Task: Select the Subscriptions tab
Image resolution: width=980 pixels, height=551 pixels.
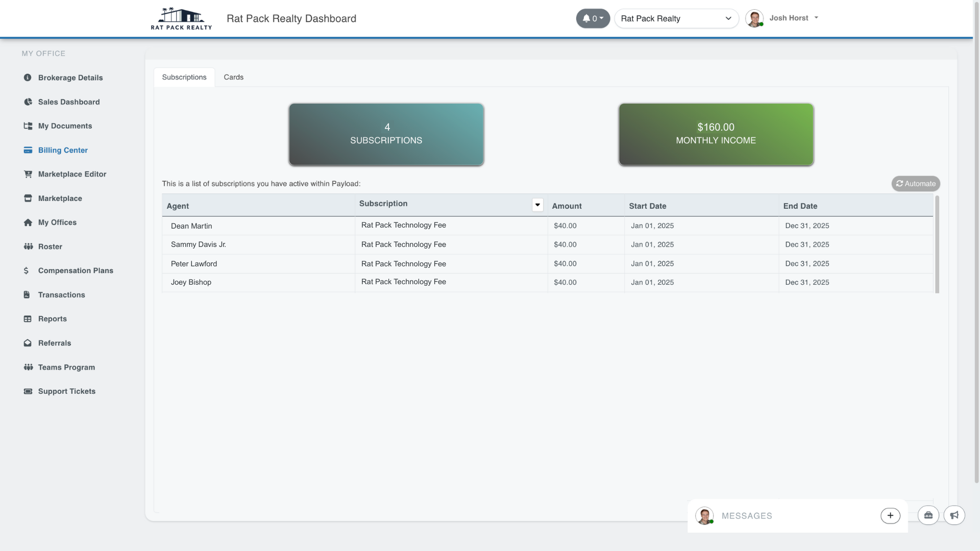Action: pyautogui.click(x=184, y=77)
